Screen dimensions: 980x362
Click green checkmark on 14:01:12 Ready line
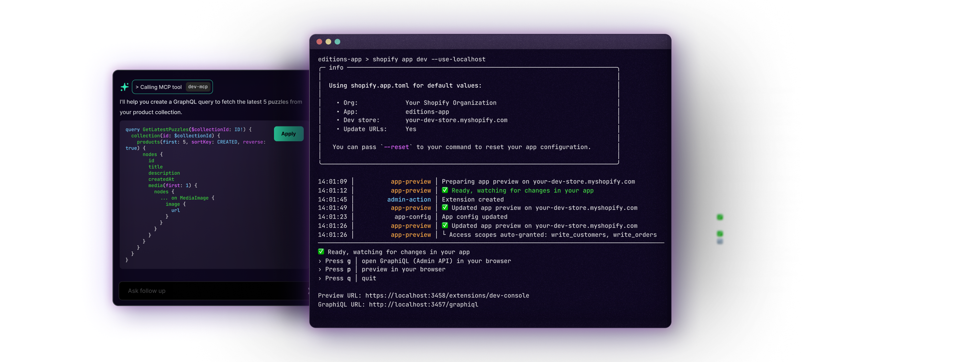(x=445, y=190)
